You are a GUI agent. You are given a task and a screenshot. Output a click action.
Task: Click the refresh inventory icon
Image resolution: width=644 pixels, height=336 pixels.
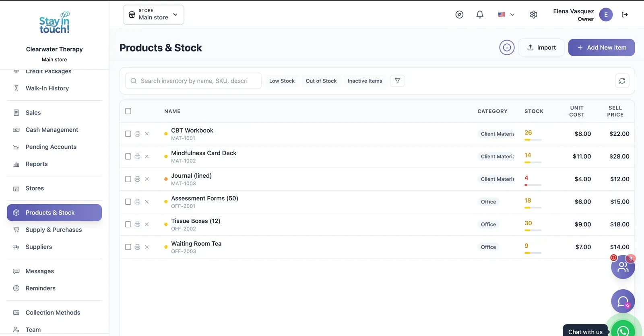tap(622, 81)
